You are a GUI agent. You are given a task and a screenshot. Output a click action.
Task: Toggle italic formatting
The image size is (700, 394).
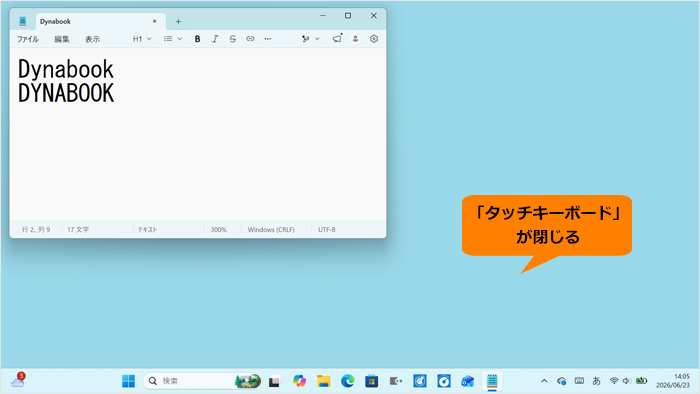click(x=215, y=39)
